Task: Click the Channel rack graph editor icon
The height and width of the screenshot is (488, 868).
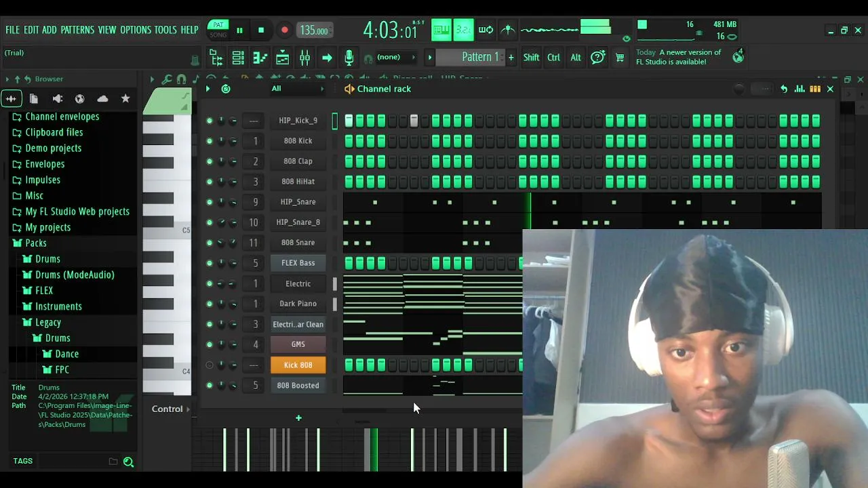Action: (x=800, y=89)
